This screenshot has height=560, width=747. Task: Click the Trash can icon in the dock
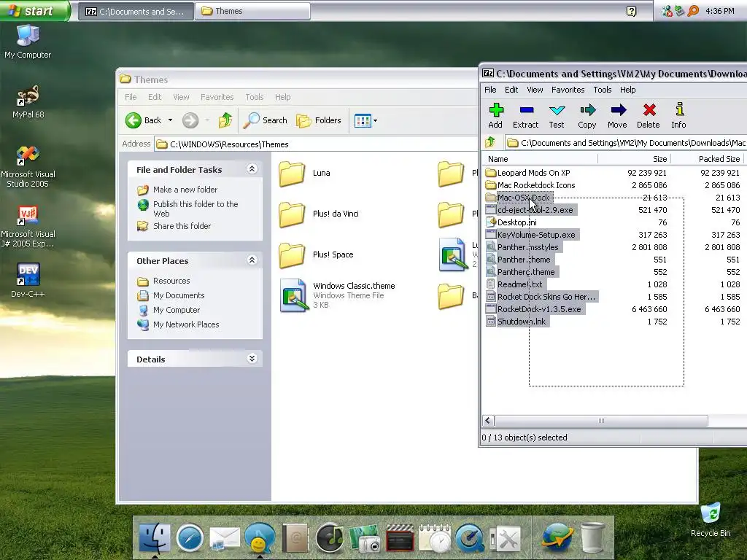592,538
